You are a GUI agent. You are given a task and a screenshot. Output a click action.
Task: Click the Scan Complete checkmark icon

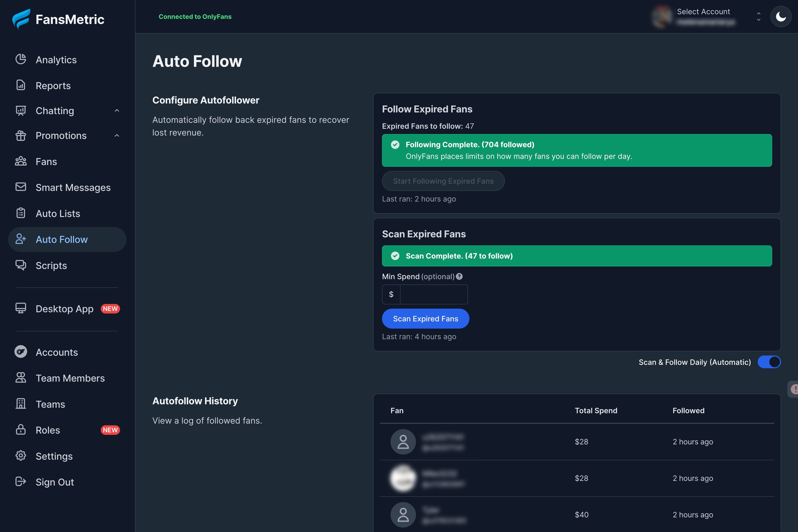[x=395, y=256]
